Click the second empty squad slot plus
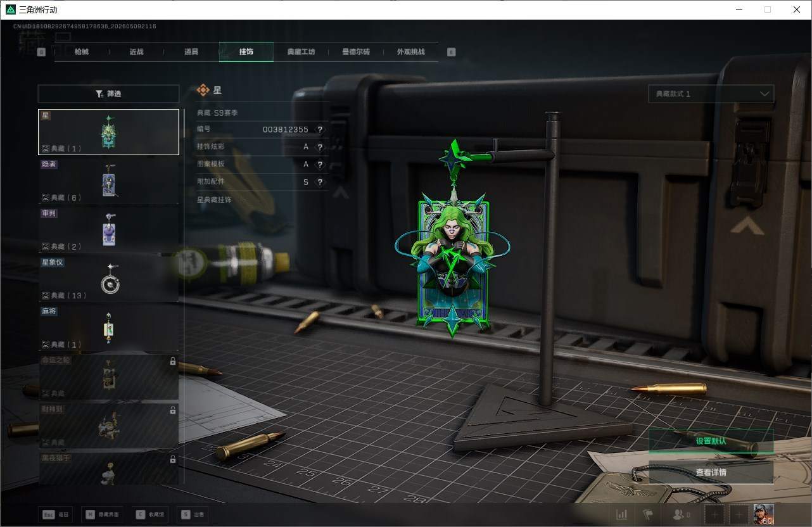Screen dimensions: 812x527 739,515
